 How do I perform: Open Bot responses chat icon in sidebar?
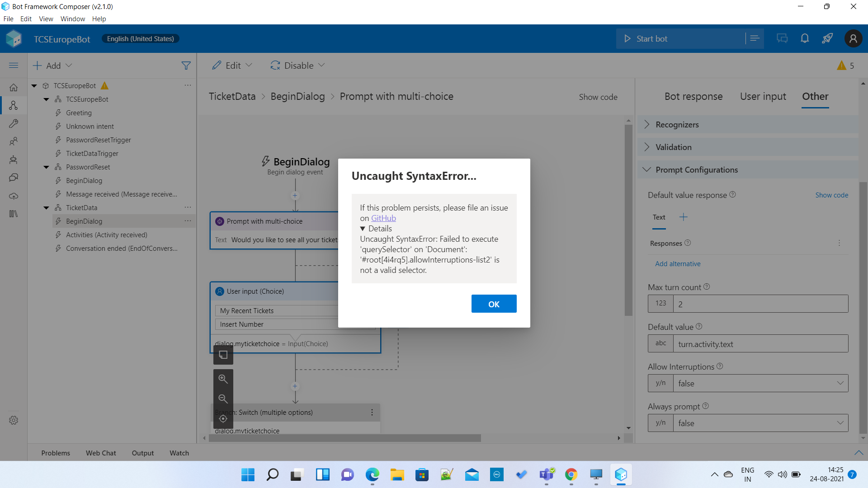click(14, 178)
